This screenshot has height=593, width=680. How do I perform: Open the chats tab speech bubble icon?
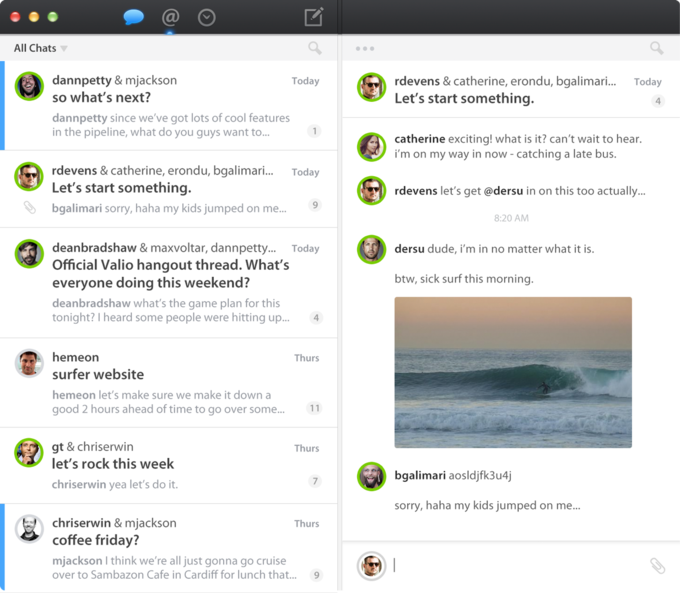pyautogui.click(x=134, y=17)
